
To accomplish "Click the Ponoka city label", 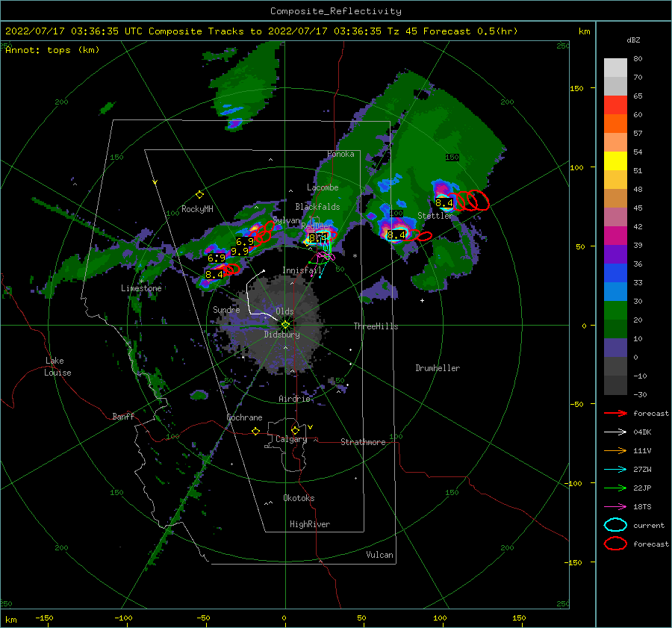I will coord(340,154).
